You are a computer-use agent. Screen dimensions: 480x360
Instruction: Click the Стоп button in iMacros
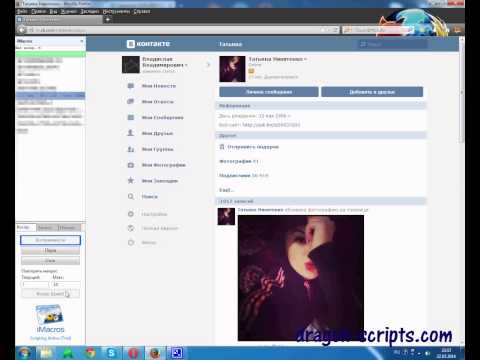[50, 261]
